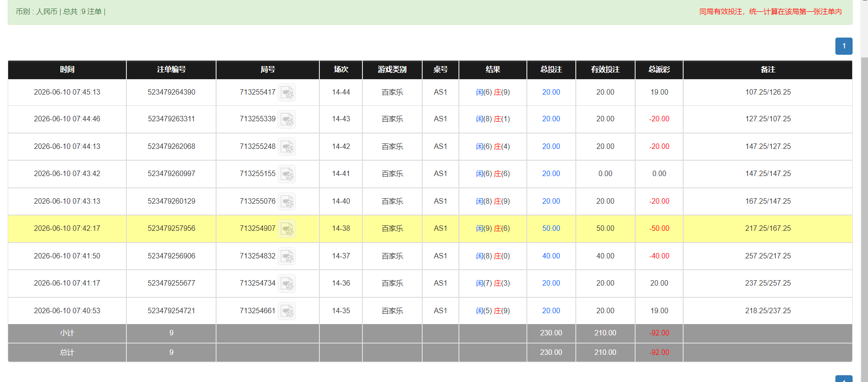Click remark value 107.25/126.25
The image size is (868, 382).
(768, 92)
